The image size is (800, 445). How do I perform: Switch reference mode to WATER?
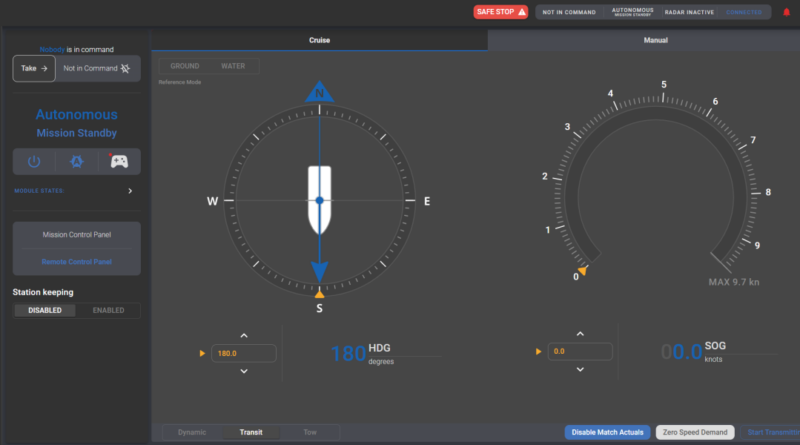[x=232, y=66]
